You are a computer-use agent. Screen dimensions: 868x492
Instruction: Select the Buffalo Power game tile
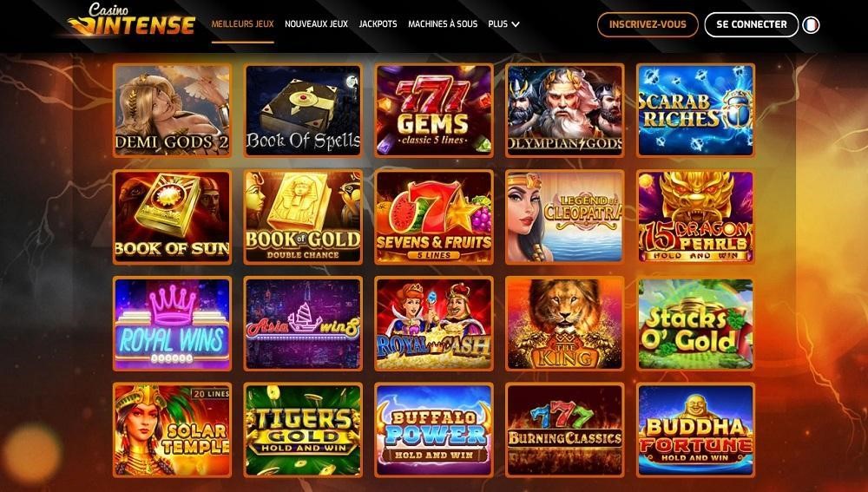(433, 430)
